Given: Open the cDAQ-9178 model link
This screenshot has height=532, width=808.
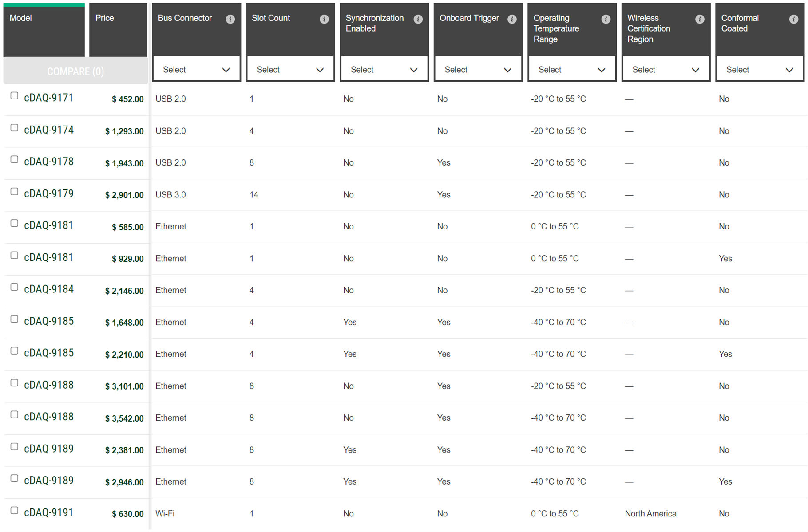Looking at the screenshot, I should (x=49, y=162).
